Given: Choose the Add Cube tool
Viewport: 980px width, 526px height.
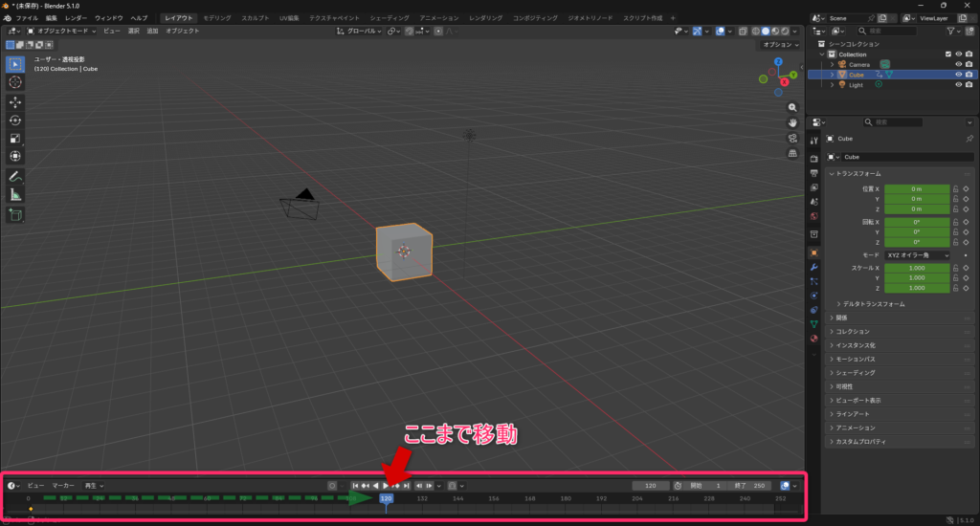Looking at the screenshot, I should click(15, 215).
